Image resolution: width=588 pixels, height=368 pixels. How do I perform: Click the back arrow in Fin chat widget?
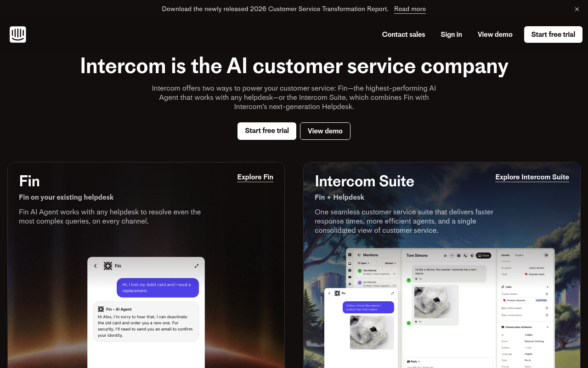point(95,266)
